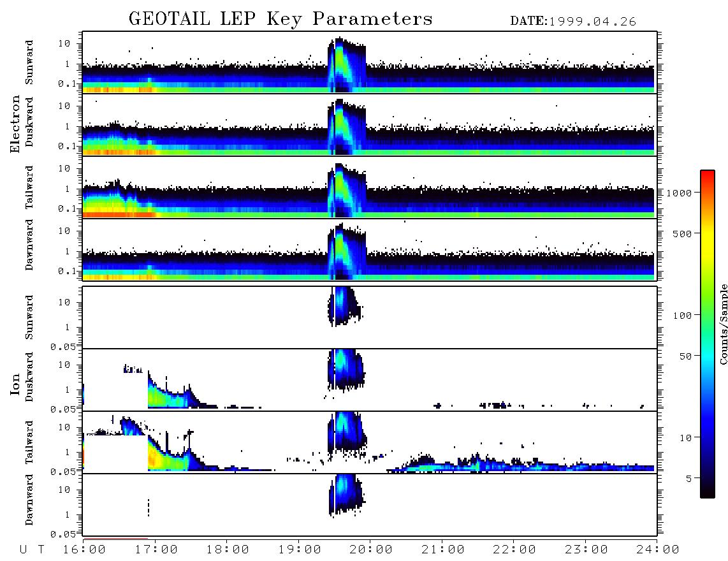The height and width of the screenshot is (561, 728).
Task: Click the Electron "Dawnward" panel label
Action: pos(29,245)
